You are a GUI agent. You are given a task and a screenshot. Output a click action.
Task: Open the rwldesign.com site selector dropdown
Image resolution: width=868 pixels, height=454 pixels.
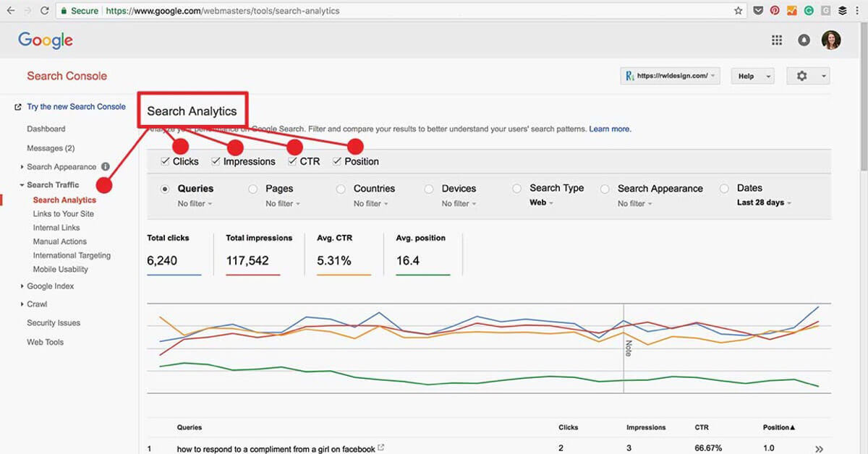click(x=671, y=76)
